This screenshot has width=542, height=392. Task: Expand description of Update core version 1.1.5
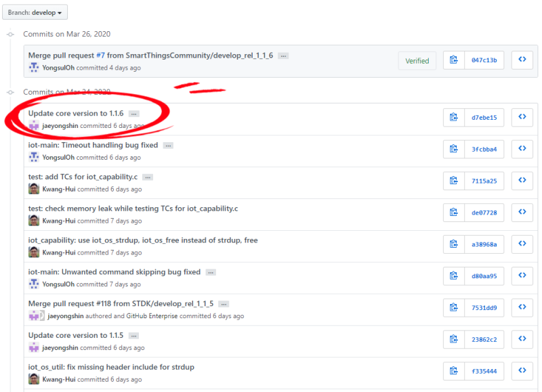point(133,336)
